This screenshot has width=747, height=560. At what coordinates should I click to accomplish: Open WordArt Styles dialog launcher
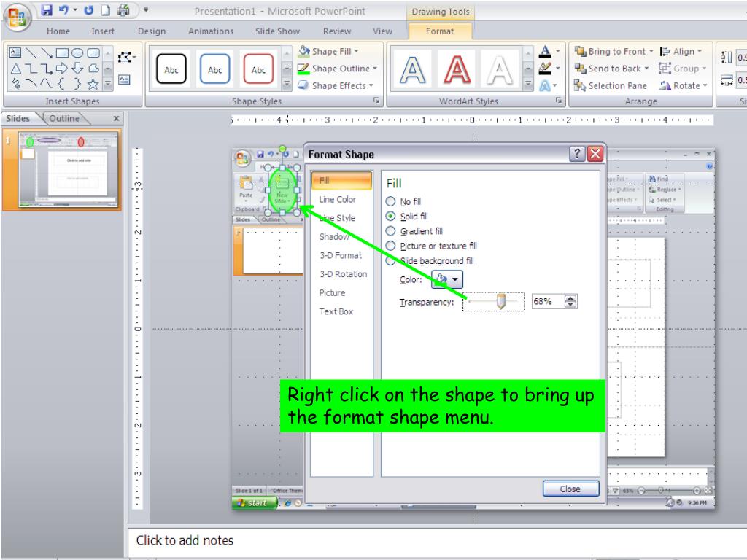tap(558, 101)
